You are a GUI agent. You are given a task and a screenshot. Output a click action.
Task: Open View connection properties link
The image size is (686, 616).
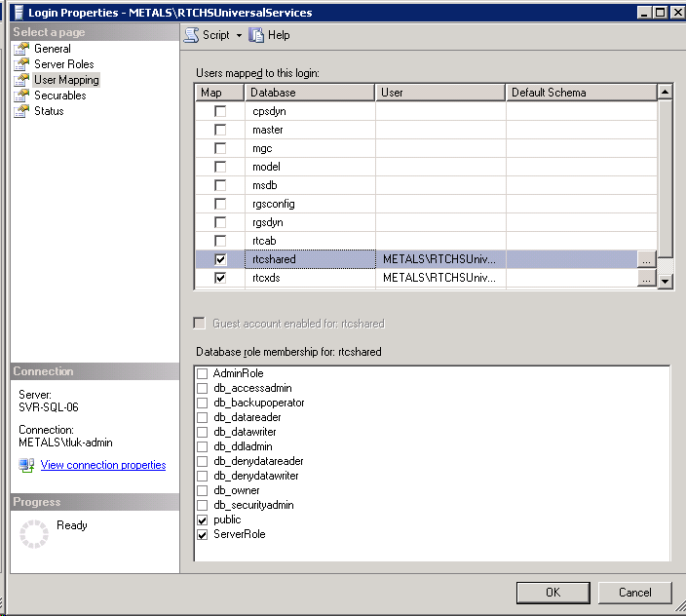coord(103,466)
